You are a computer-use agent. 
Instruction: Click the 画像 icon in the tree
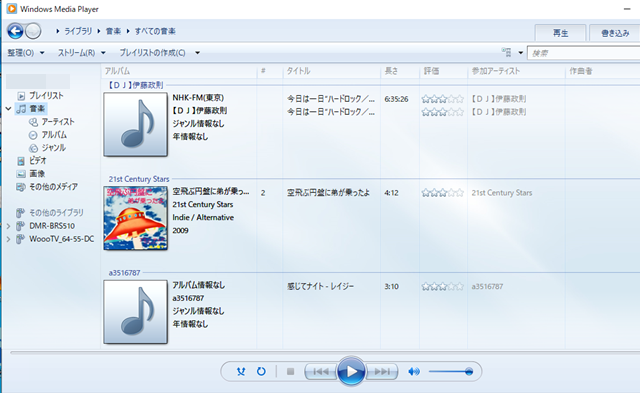(21, 174)
